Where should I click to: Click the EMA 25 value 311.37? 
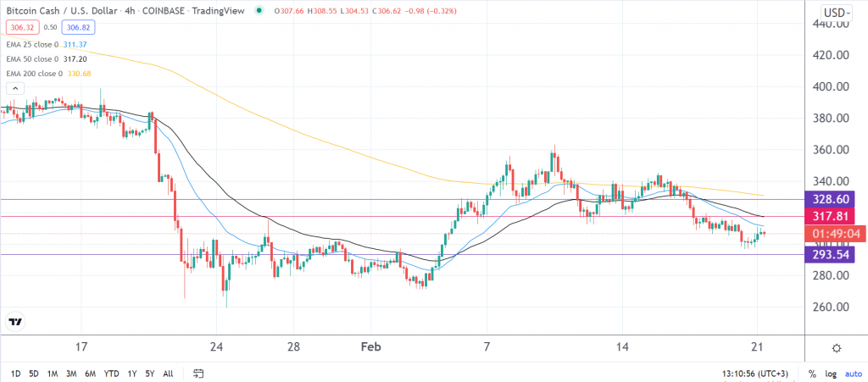75,45
